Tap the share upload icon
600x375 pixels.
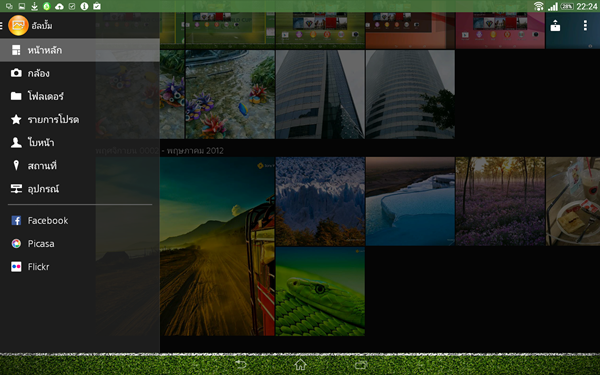(x=555, y=26)
